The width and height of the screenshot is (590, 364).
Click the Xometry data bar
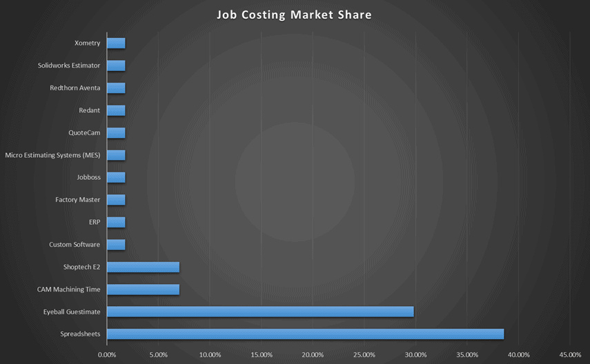pyautogui.click(x=116, y=43)
